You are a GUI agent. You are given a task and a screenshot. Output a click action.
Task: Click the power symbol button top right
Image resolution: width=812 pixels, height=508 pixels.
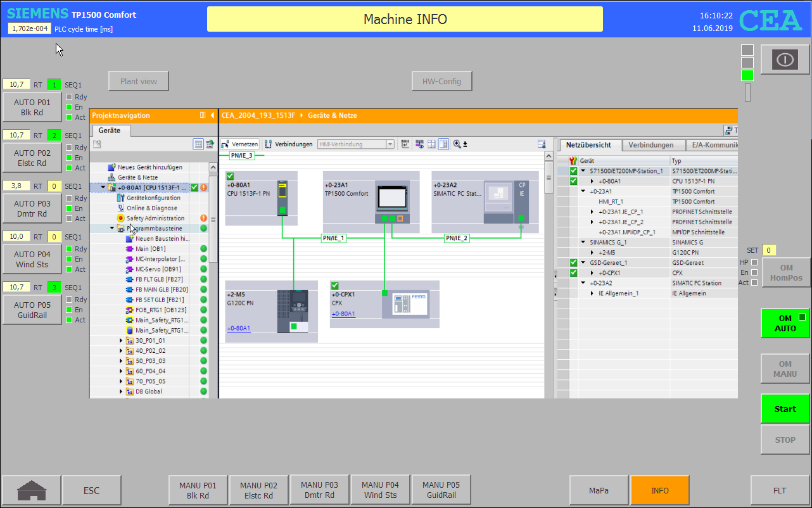click(x=785, y=60)
